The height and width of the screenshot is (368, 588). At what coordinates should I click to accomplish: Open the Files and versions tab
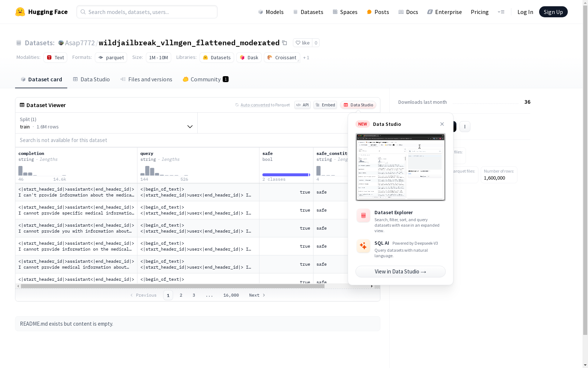pos(146,79)
